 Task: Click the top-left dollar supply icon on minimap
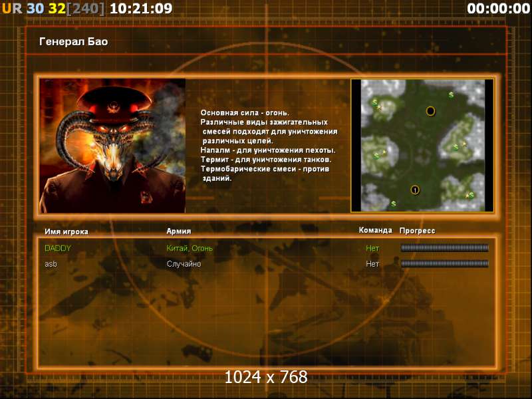click(x=374, y=102)
